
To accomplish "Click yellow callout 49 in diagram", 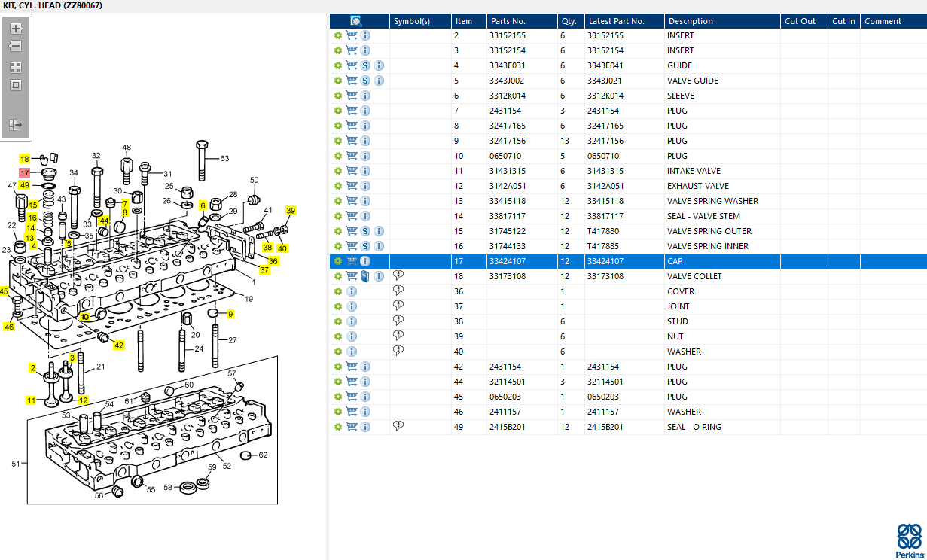I will pyautogui.click(x=25, y=185).
